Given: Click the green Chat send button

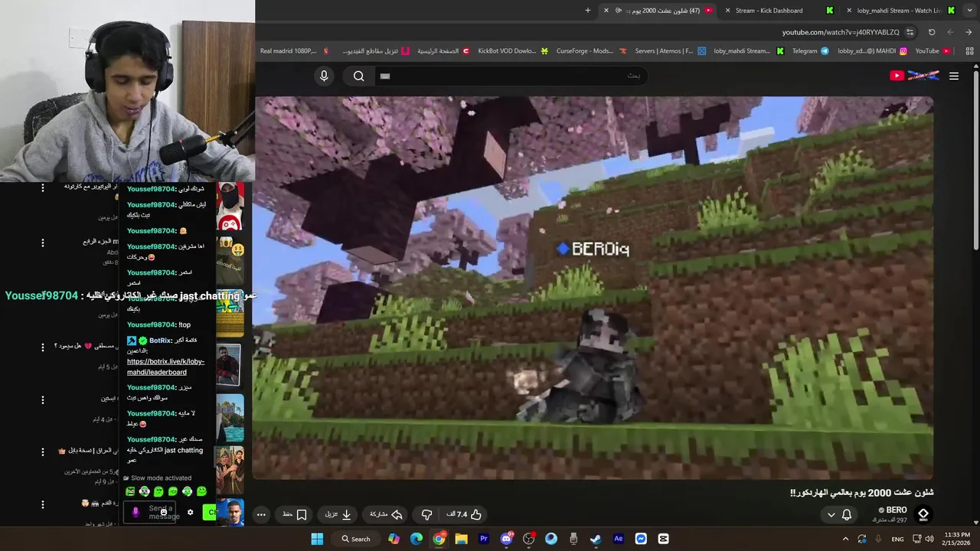Looking at the screenshot, I should point(210,512).
